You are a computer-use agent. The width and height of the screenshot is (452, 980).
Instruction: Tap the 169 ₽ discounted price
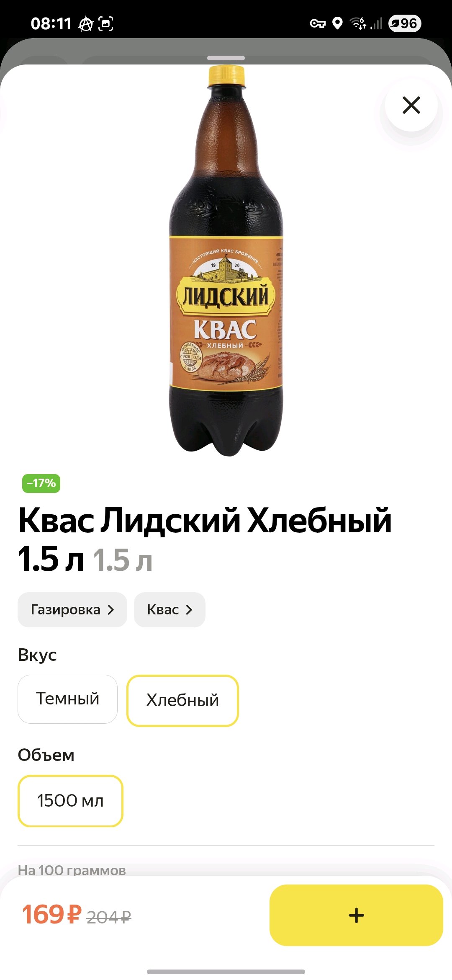pyautogui.click(x=51, y=914)
